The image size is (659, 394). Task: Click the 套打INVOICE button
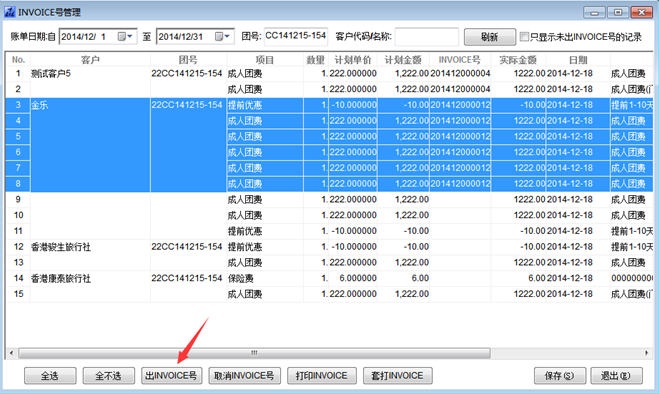click(398, 375)
